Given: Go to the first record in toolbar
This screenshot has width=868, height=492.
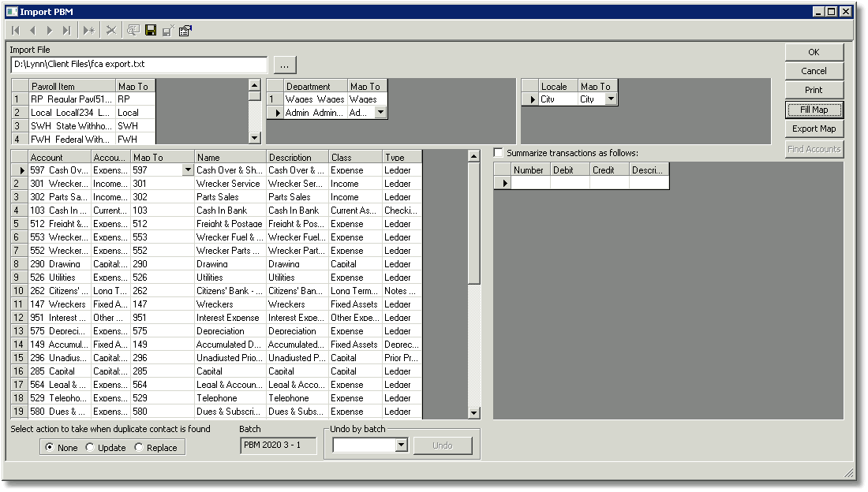Looking at the screenshot, I should (x=16, y=31).
